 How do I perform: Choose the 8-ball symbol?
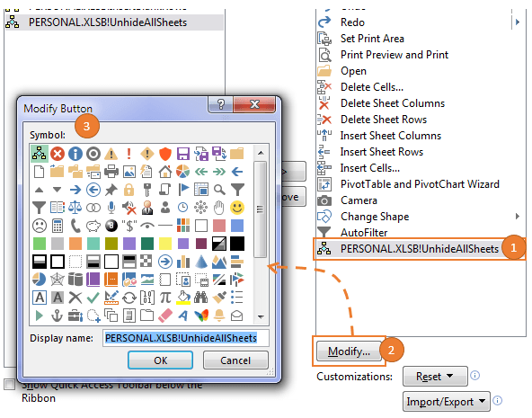(111, 226)
